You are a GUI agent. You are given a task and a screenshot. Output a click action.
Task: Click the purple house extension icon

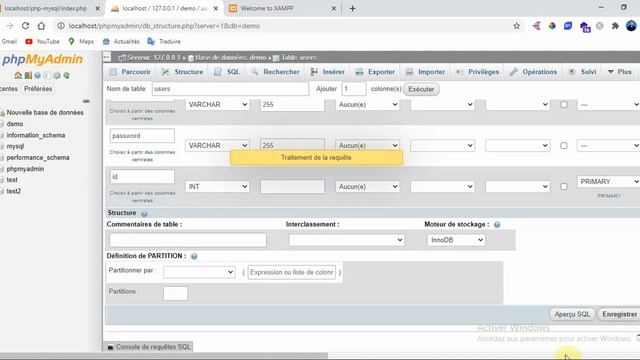point(585,27)
